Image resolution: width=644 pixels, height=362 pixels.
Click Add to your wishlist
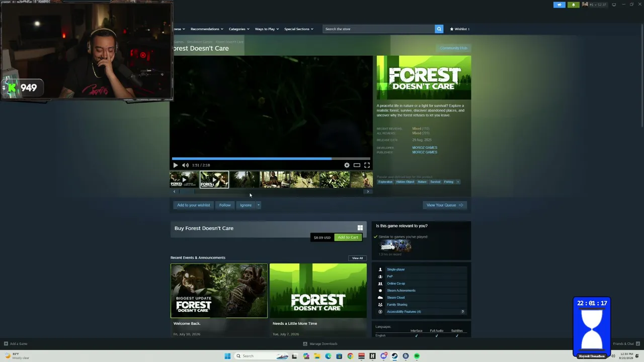pyautogui.click(x=193, y=205)
